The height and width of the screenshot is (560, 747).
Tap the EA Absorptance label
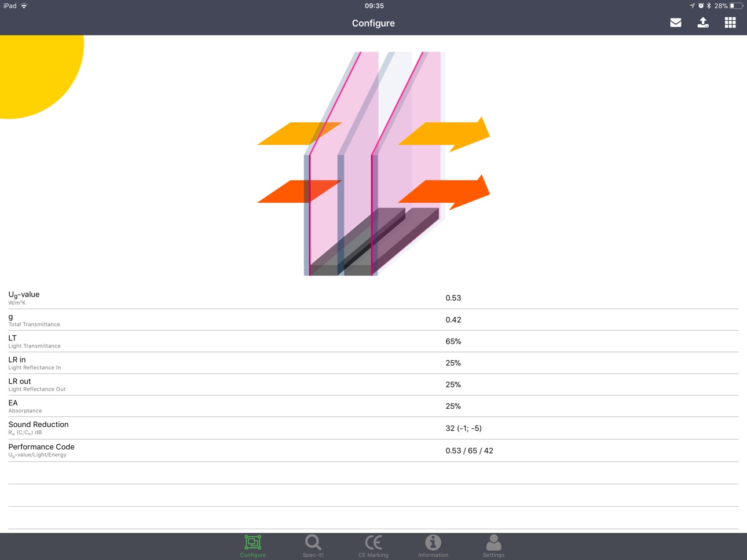25,406
